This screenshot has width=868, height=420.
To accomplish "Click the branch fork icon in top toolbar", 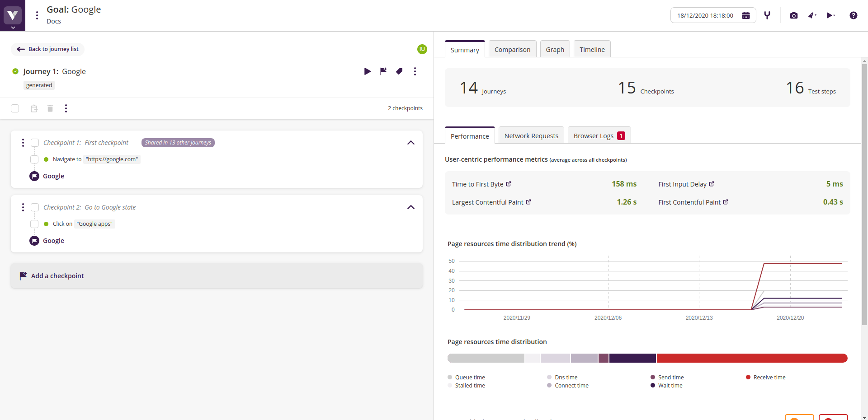I will [767, 15].
